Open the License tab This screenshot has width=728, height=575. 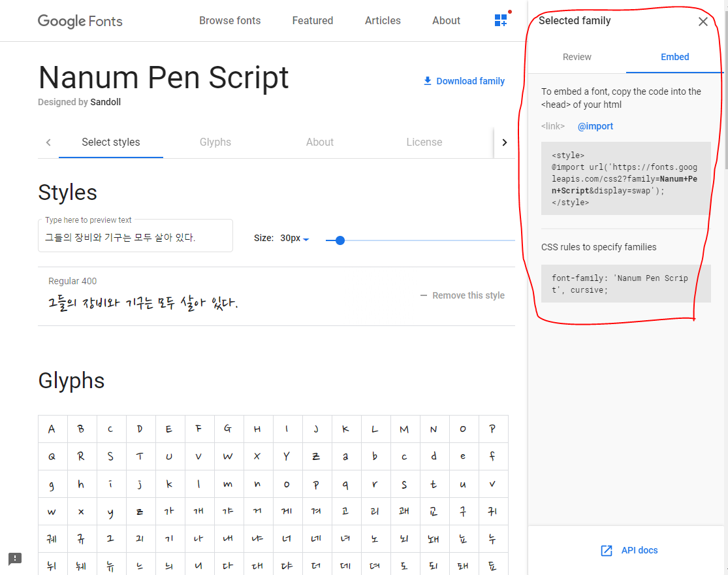click(424, 142)
